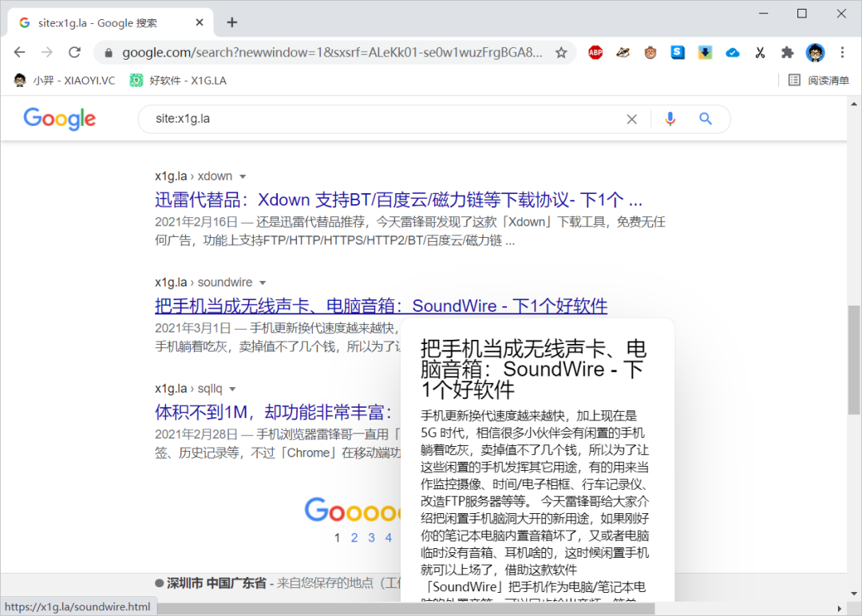862x616 pixels.
Task: Click the scrollbar down arrow
Action: (x=854, y=594)
